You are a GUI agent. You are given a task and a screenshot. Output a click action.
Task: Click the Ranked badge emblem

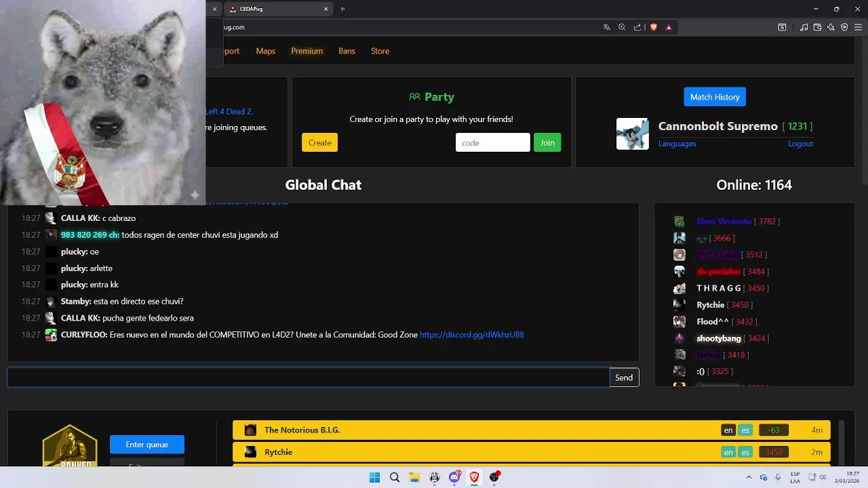coord(70,445)
